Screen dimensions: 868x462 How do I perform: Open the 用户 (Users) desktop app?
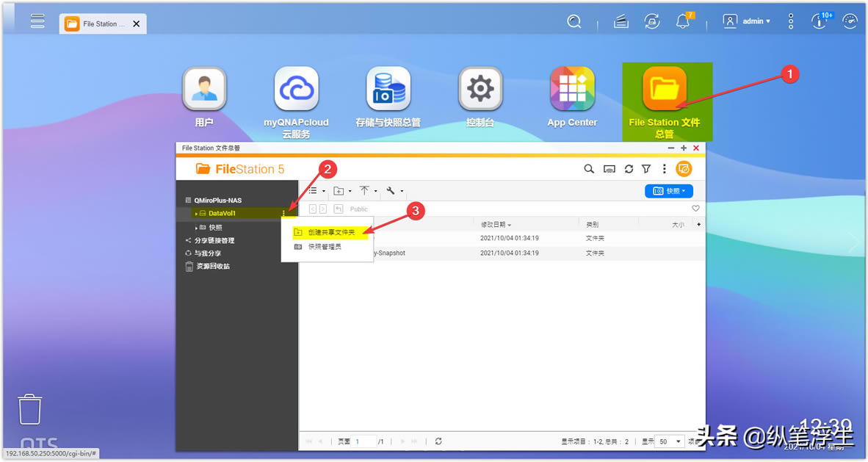pyautogui.click(x=204, y=97)
